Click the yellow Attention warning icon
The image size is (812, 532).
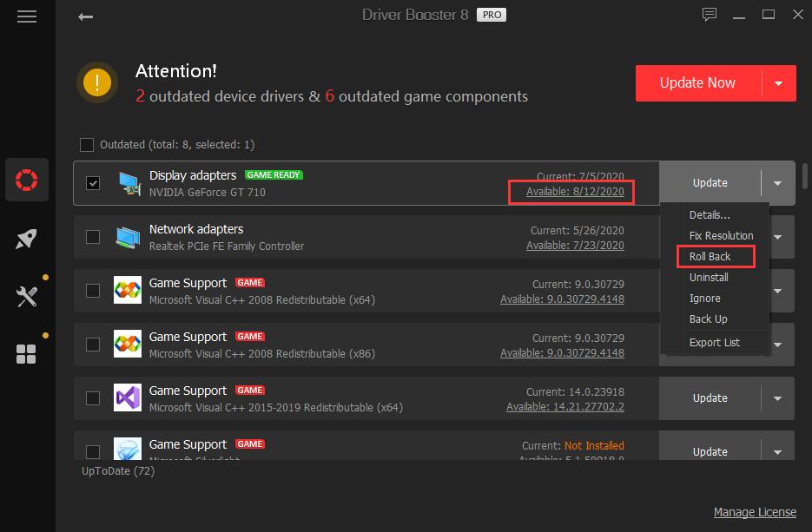point(97,82)
